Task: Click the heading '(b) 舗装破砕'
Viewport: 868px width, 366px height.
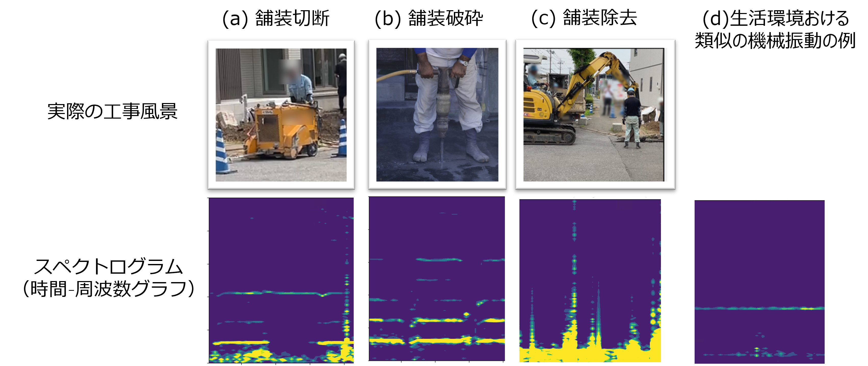Action: pos(429,18)
